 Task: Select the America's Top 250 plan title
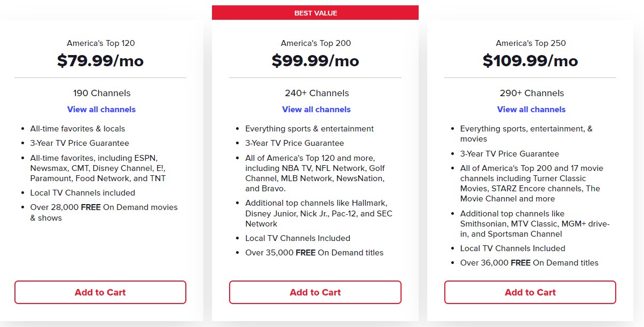tap(531, 43)
